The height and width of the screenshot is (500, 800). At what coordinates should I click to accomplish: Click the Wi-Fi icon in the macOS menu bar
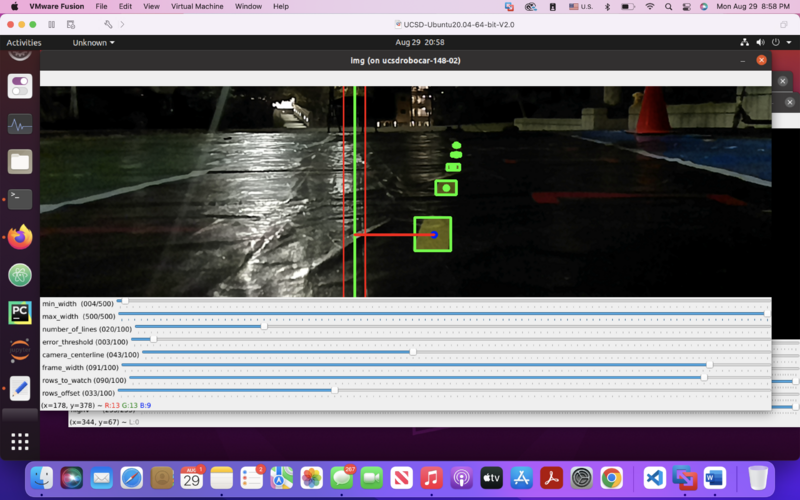pyautogui.click(x=649, y=7)
